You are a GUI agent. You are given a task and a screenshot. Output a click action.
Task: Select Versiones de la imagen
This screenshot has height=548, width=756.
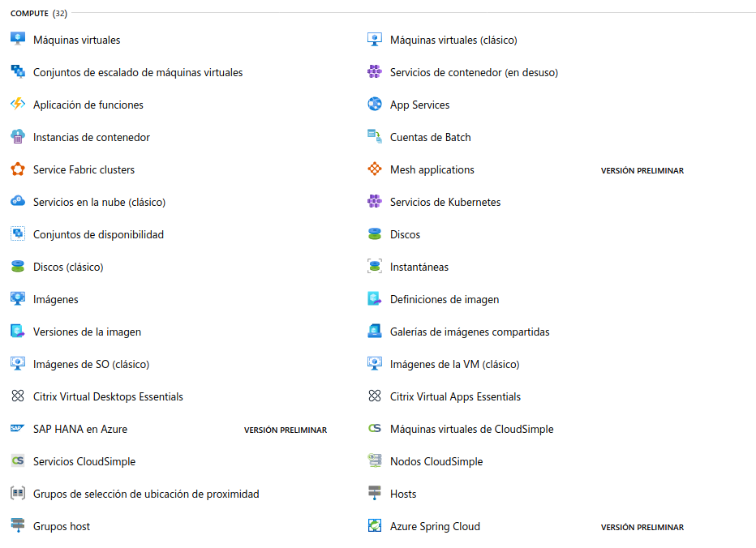click(x=88, y=332)
